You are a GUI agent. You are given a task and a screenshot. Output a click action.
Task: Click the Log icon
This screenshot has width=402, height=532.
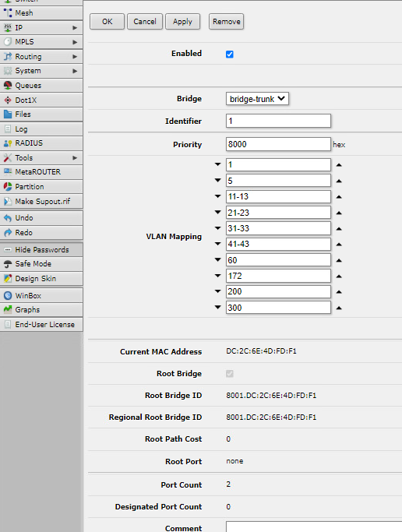tap(8, 129)
